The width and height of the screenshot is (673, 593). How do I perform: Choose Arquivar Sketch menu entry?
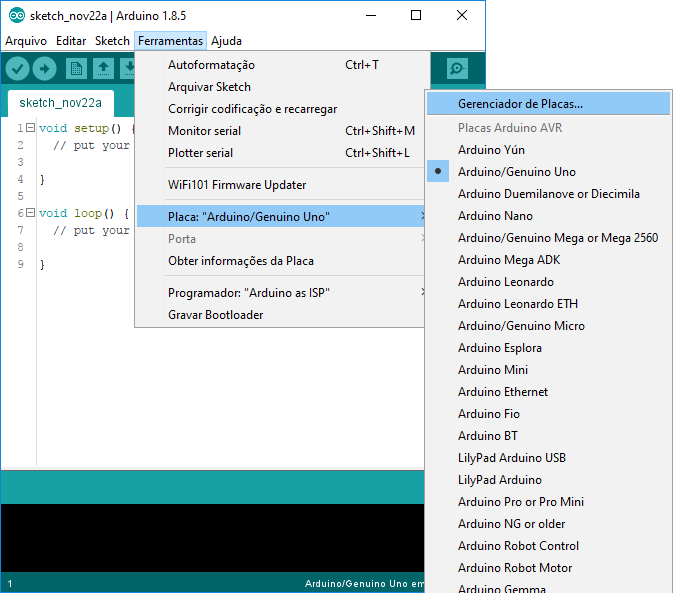point(282,87)
